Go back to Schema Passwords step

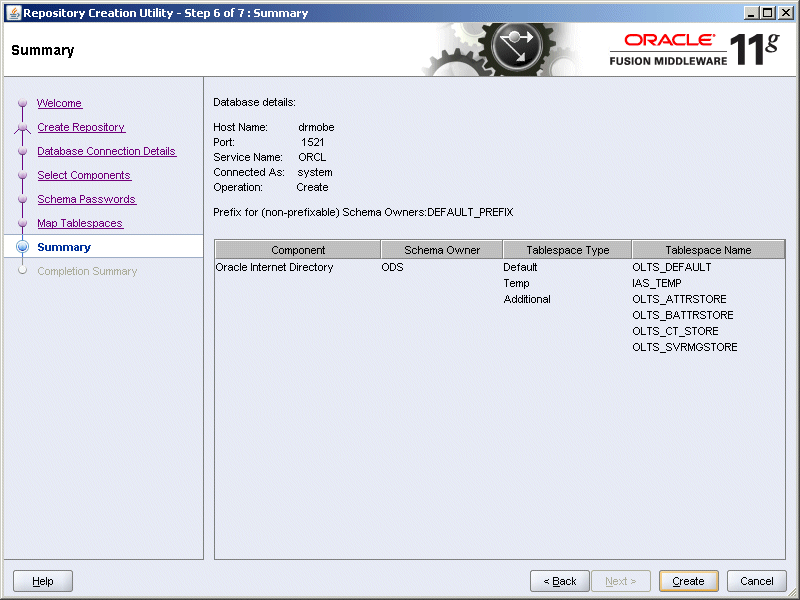87,199
